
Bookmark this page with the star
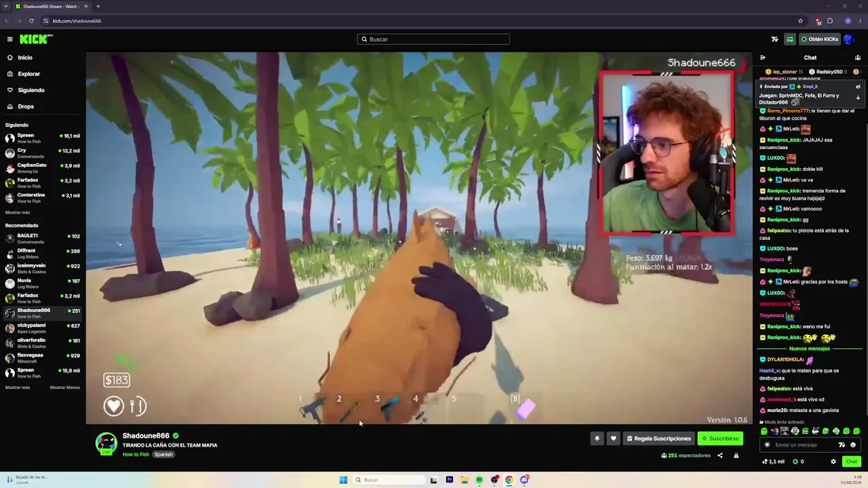(800, 21)
